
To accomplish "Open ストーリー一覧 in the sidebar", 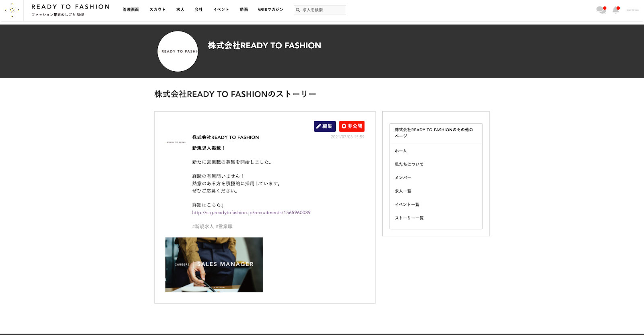I will click(x=409, y=218).
